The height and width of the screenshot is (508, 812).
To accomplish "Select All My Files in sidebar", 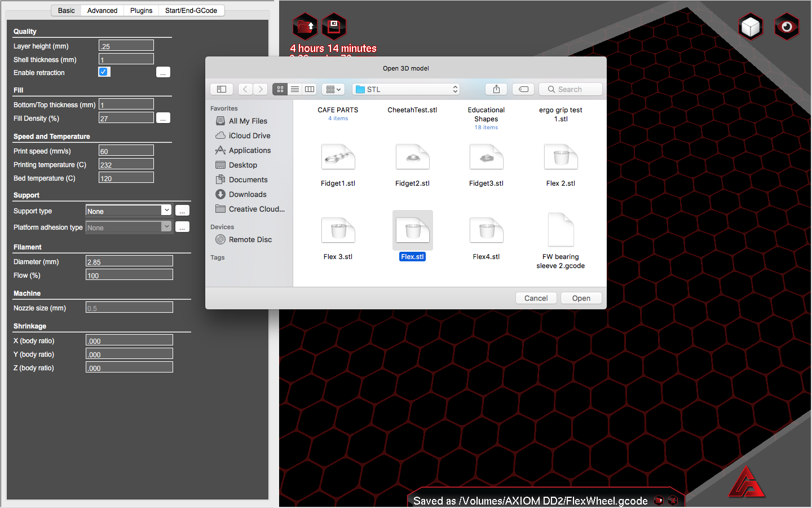I will (x=248, y=121).
